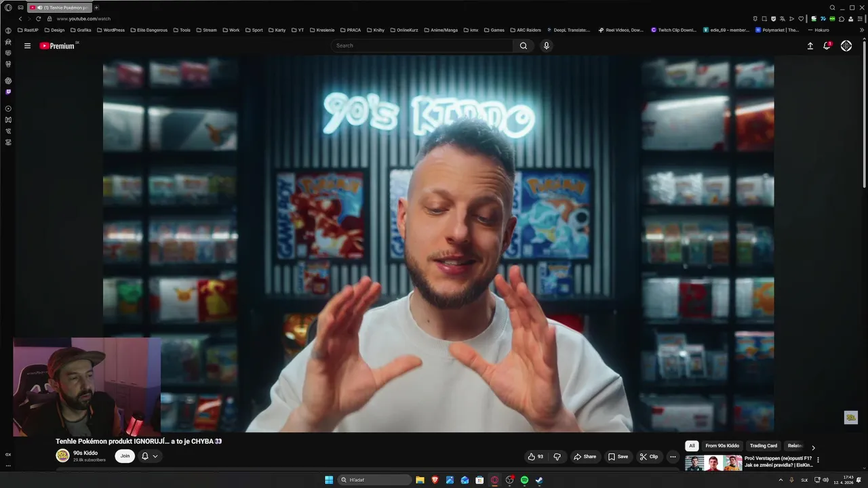The image size is (868, 488).
Task: Open the DeepL Translate bookmark
Action: pos(568,30)
